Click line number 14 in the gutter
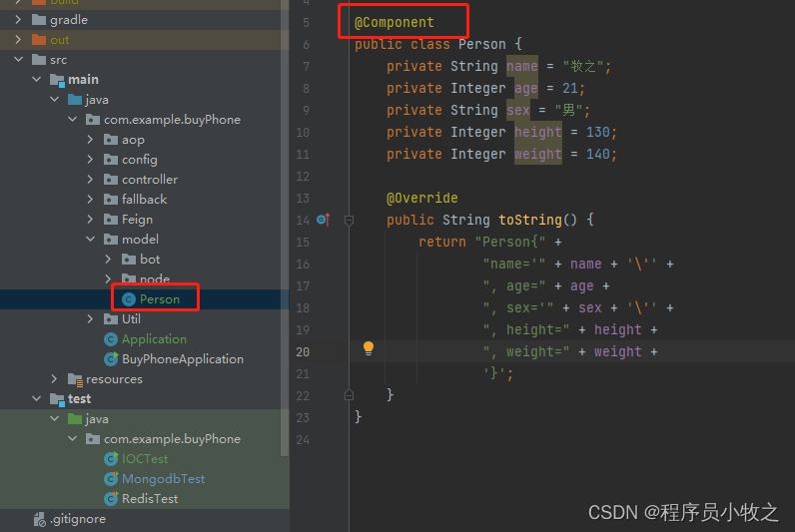This screenshot has height=532, width=795. [303, 220]
